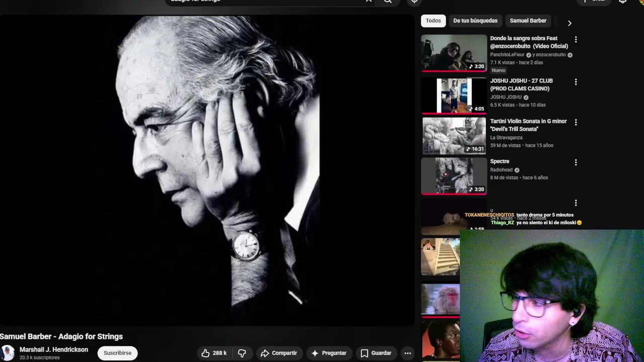Open the JOSHU JOSHU 27 CLUB thumbnail
This screenshot has height=362, width=644.
click(454, 95)
